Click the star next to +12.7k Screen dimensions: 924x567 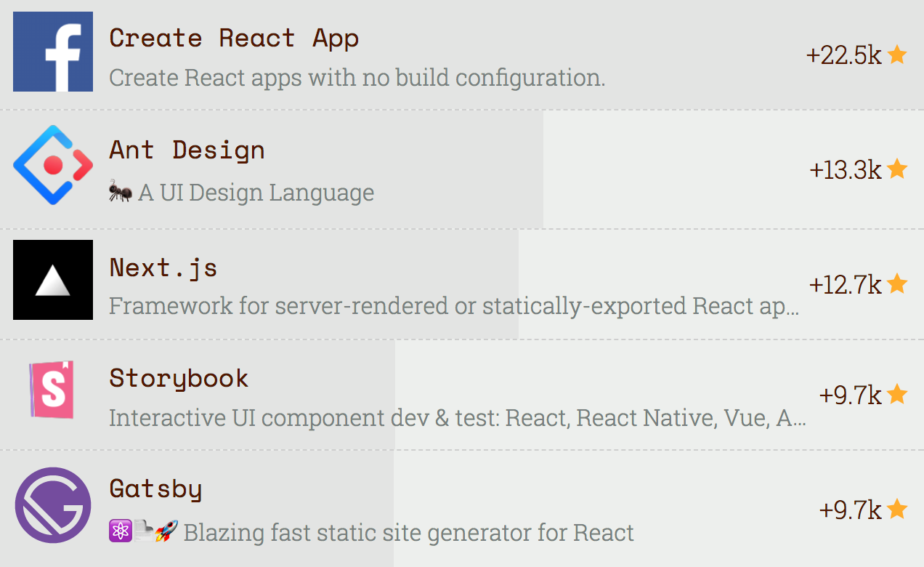point(897,283)
